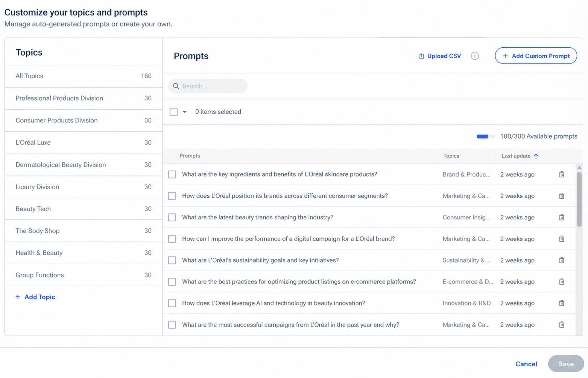
Task: Remove the AI and technology prompt
Action: [x=562, y=303]
